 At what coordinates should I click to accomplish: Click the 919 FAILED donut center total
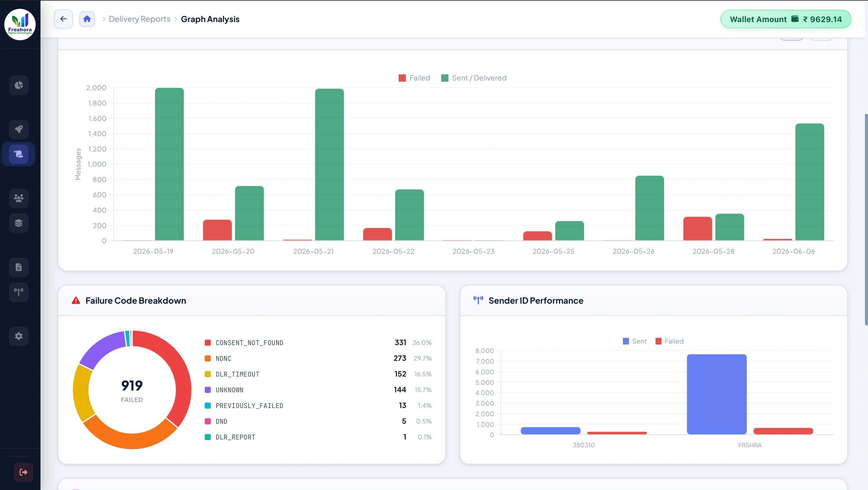click(x=132, y=390)
